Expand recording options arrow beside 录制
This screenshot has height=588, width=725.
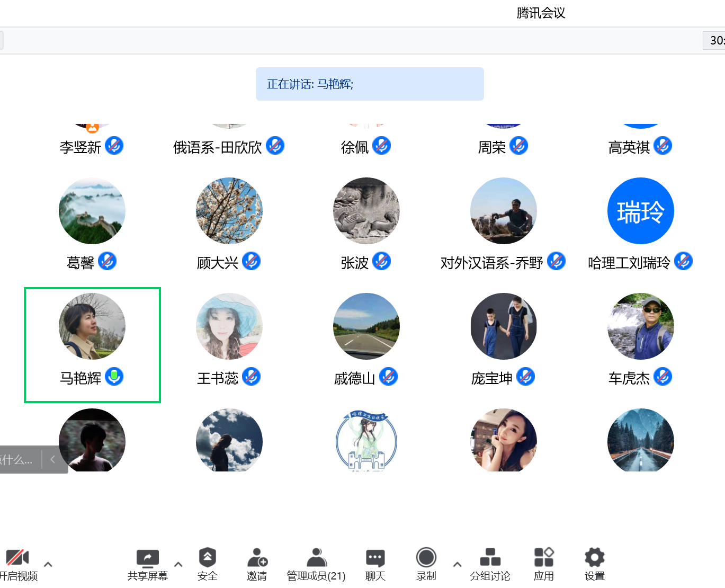coord(457,564)
